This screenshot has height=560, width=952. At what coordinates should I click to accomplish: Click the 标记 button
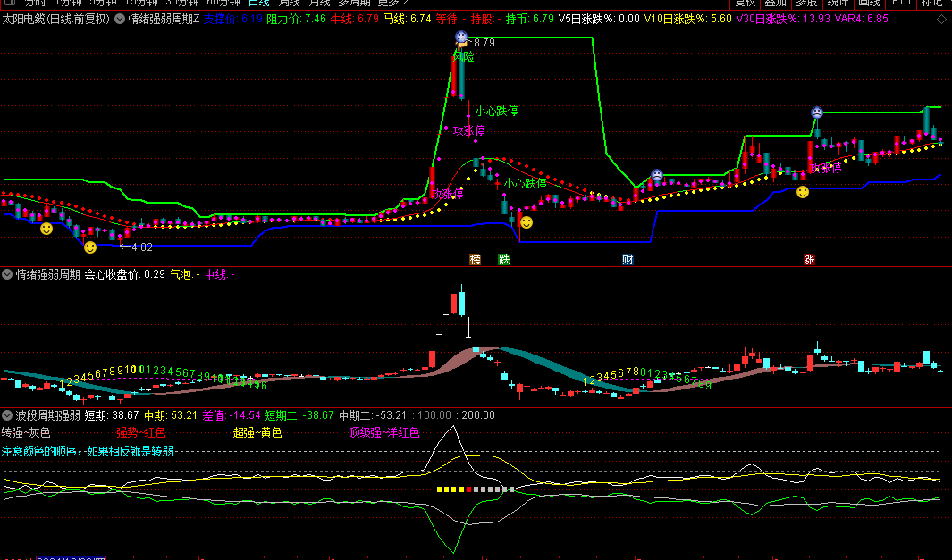[932, 3]
